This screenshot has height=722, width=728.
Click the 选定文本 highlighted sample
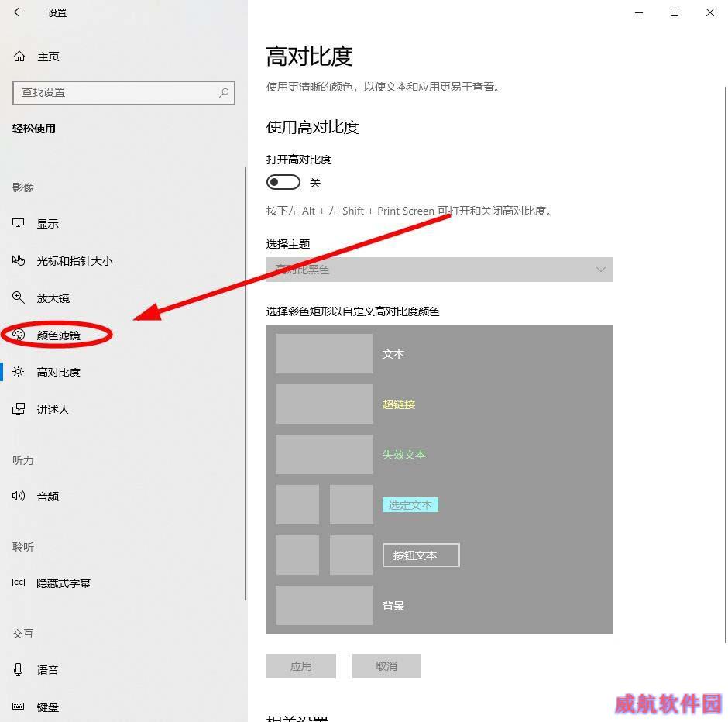(410, 505)
